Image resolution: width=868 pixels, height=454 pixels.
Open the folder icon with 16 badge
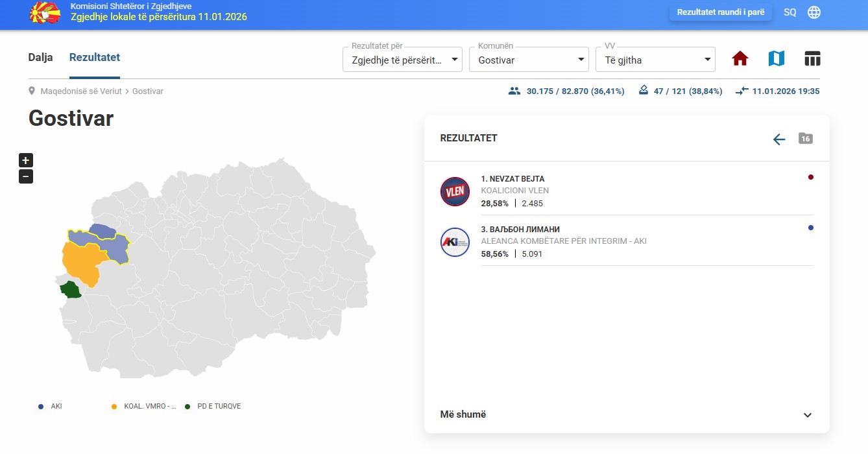[805, 138]
